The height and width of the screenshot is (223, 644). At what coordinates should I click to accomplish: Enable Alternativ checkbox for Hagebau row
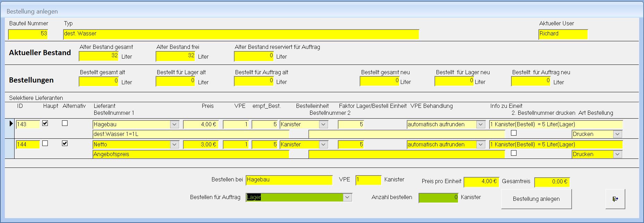pos(65,123)
